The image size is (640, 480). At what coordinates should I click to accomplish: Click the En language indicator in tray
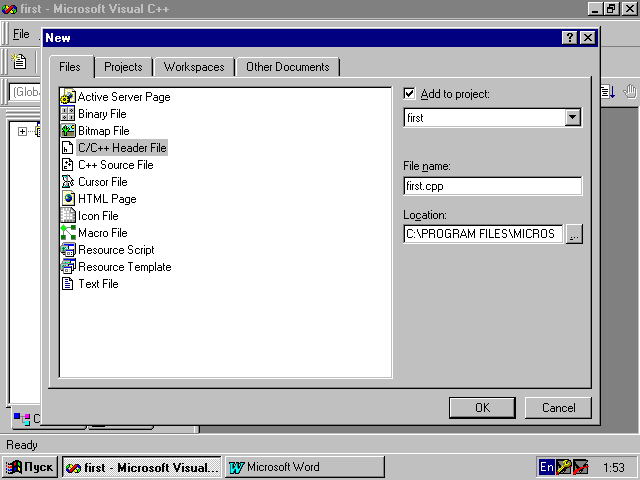[546, 467]
